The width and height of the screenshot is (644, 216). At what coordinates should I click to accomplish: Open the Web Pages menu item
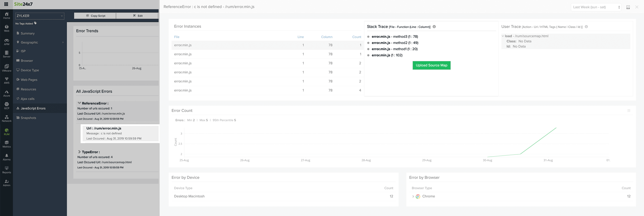tap(29, 80)
